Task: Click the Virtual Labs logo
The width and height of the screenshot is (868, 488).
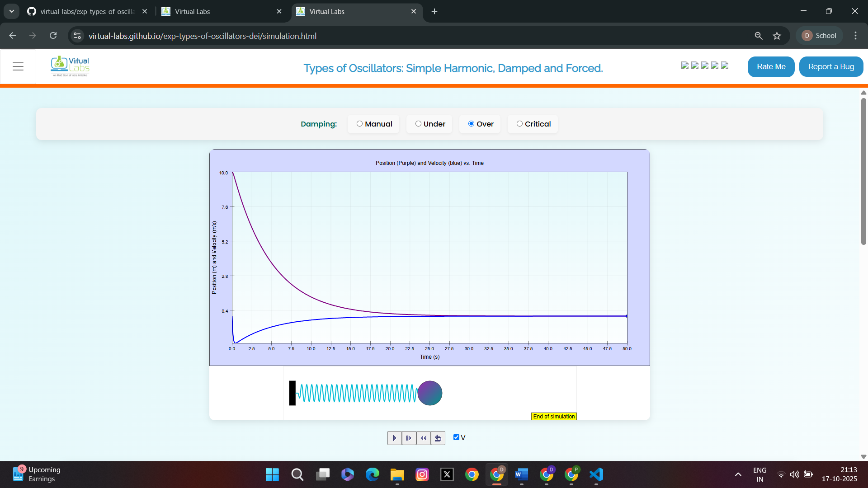Action: pyautogui.click(x=70, y=66)
